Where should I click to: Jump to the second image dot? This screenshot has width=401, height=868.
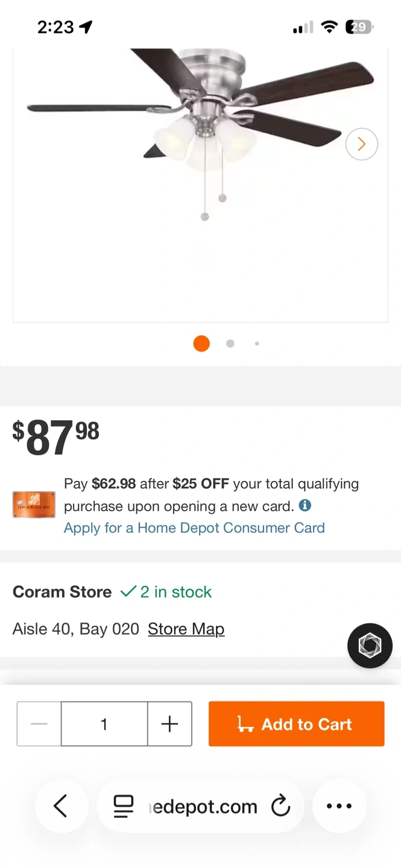pos(230,344)
